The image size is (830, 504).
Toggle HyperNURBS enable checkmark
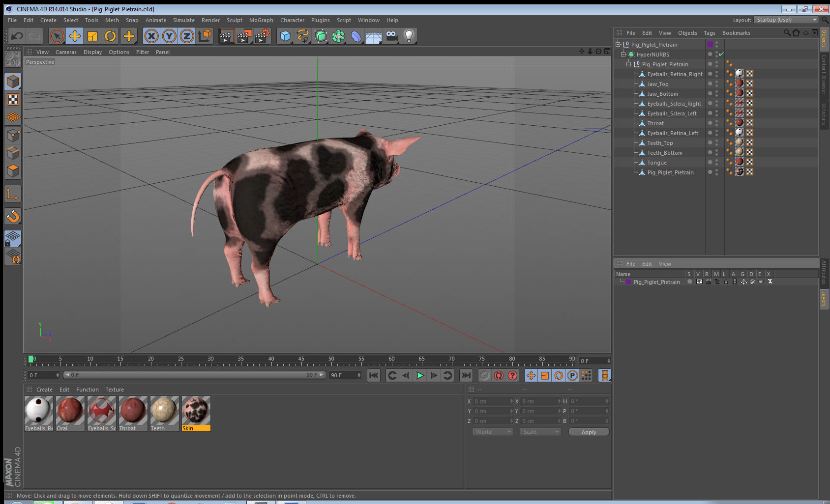(721, 54)
